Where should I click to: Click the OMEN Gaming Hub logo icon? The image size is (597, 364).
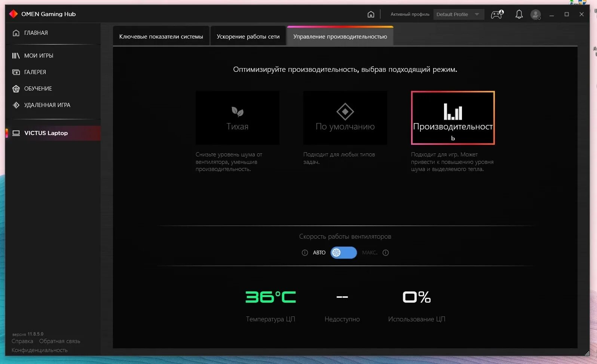click(x=13, y=14)
